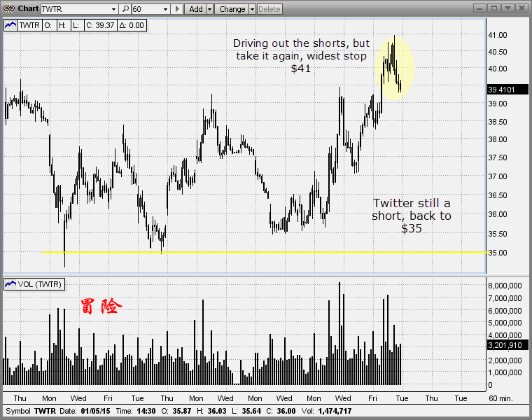The image size is (532, 420).
Task: Click the Δ: 0.00 value in the legend
Action: click(132, 25)
